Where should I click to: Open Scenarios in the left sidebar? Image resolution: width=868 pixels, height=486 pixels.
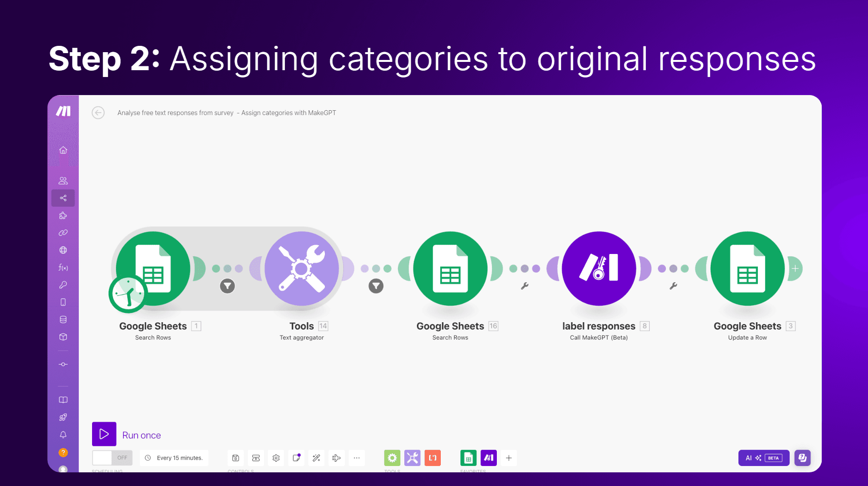(x=63, y=198)
